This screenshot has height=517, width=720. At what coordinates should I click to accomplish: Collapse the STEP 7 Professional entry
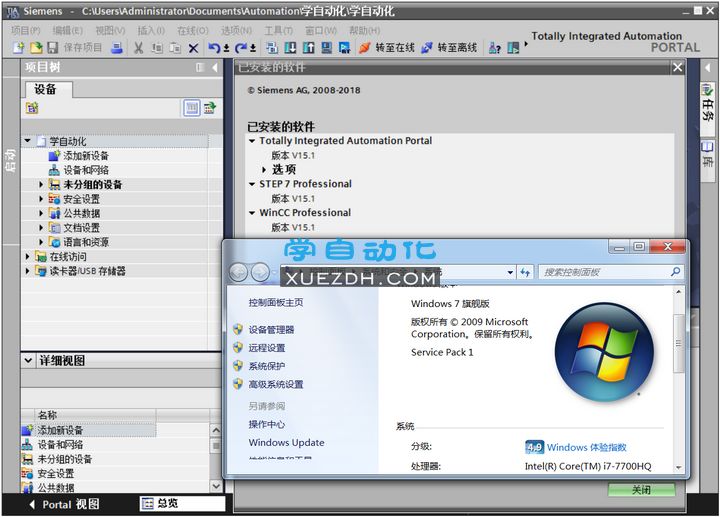[x=252, y=184]
